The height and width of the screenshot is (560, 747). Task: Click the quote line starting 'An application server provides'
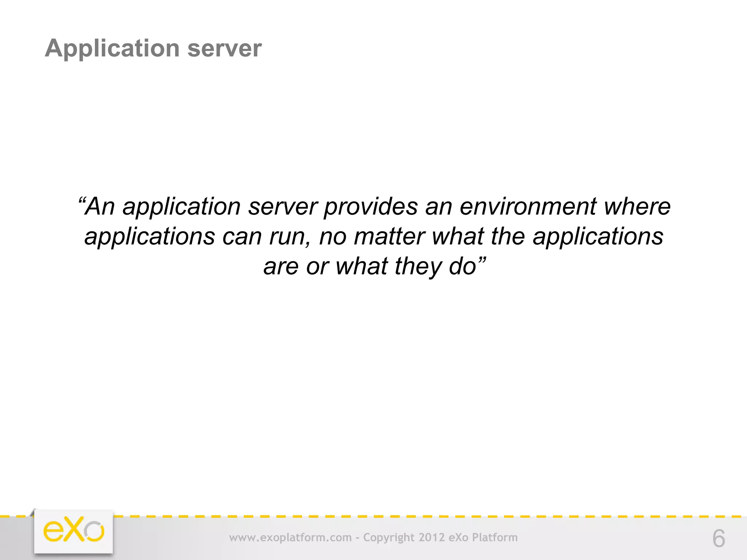coord(374,206)
